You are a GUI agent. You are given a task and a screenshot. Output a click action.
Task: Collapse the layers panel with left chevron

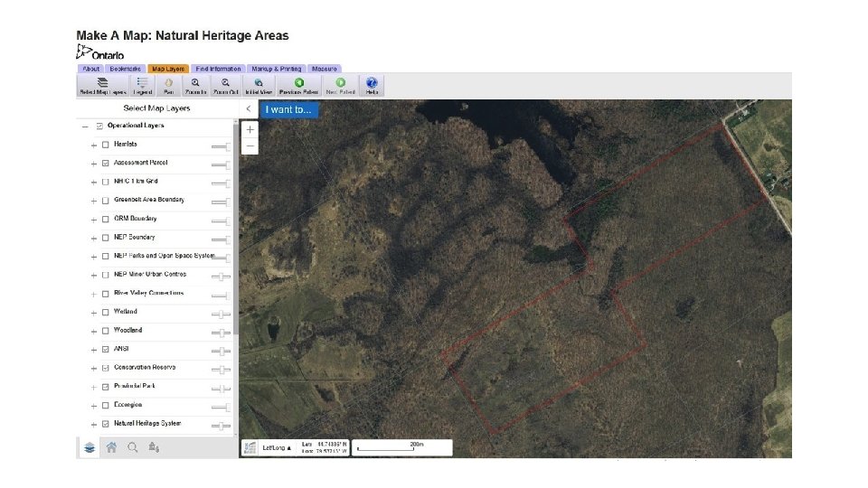249,108
